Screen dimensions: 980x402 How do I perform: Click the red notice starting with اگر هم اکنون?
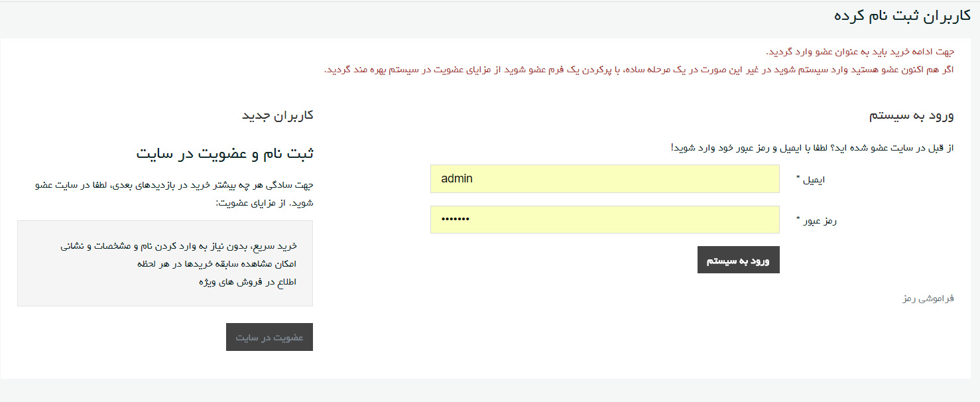(x=639, y=69)
